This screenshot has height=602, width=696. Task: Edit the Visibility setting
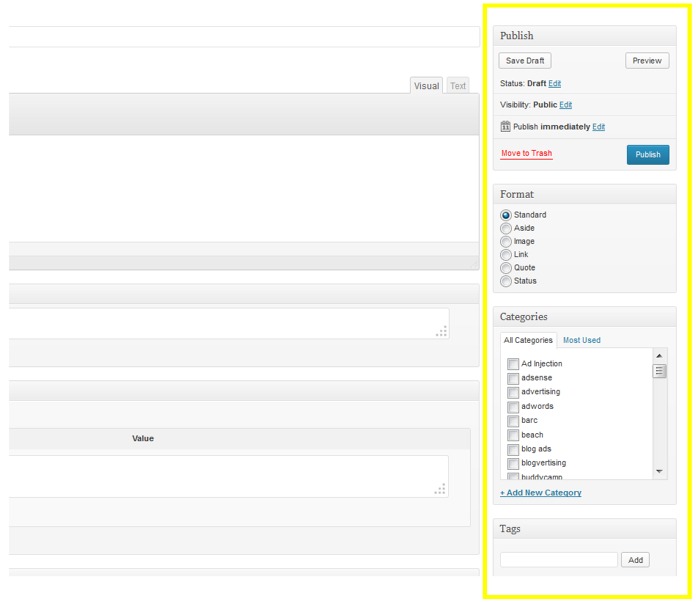[x=566, y=105]
